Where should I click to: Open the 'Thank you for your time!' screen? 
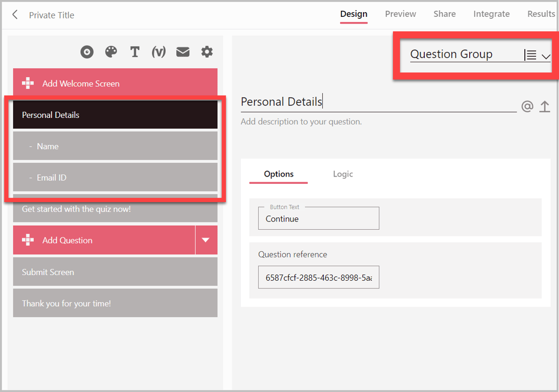(115, 303)
